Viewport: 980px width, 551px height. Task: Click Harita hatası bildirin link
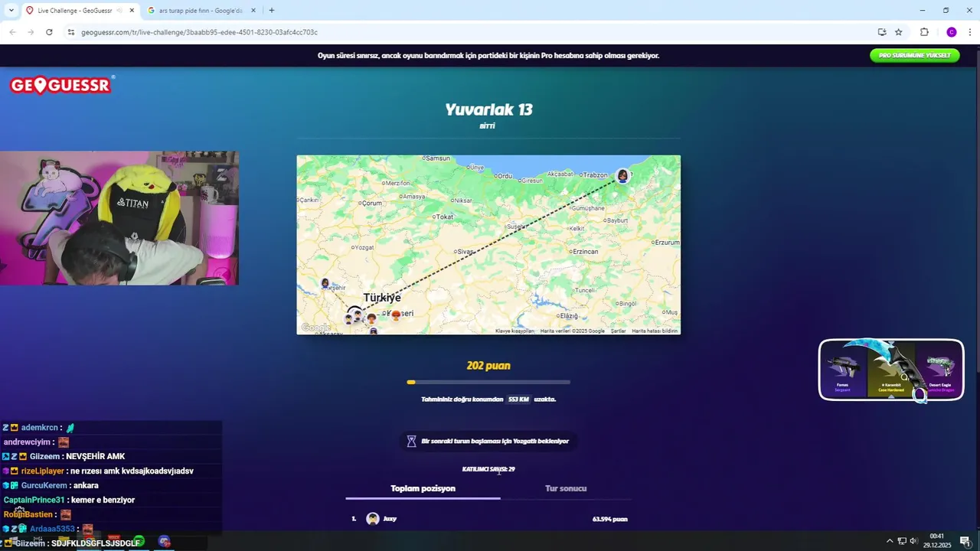click(x=655, y=331)
